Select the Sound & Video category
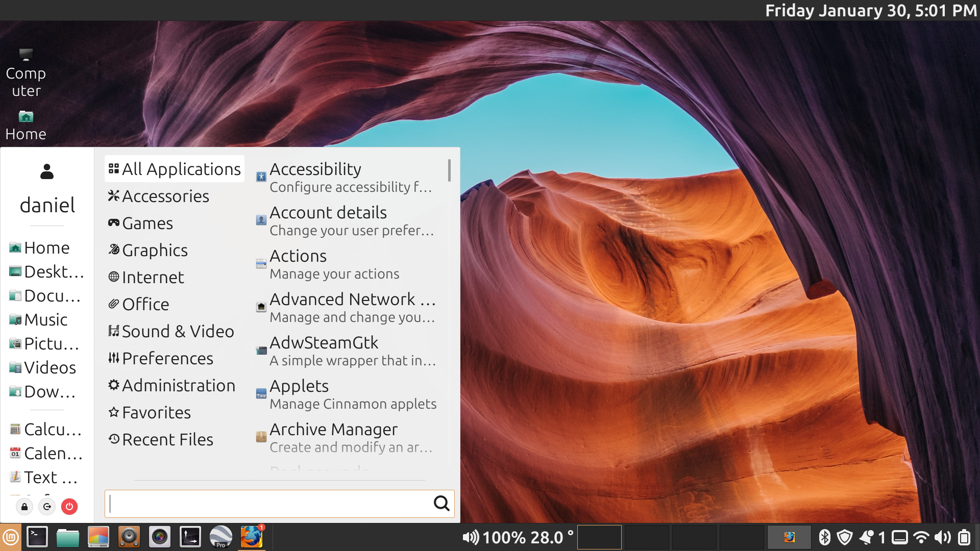The height and width of the screenshot is (551, 980). (172, 332)
